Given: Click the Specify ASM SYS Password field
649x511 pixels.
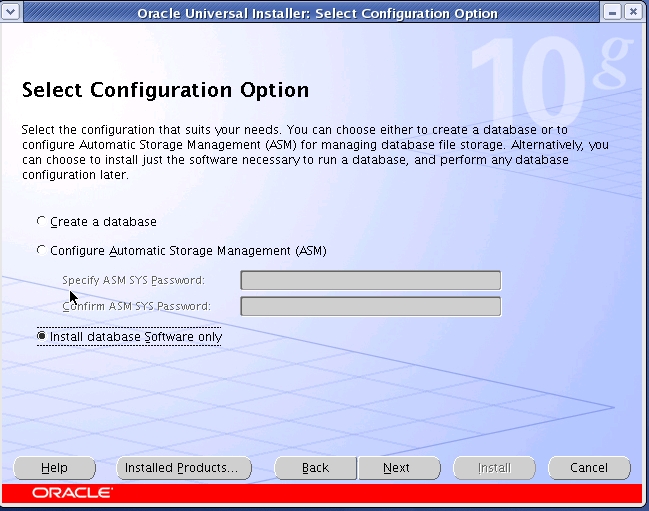Looking at the screenshot, I should [x=370, y=280].
